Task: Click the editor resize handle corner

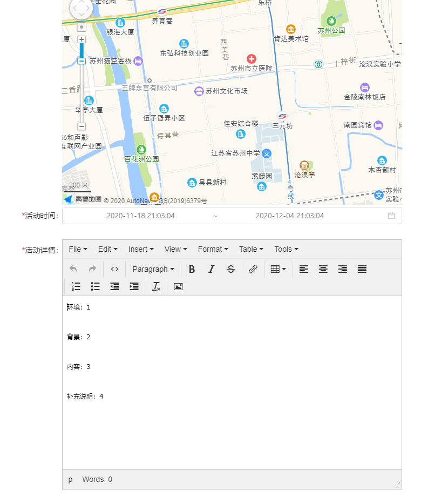Action: pos(397,485)
